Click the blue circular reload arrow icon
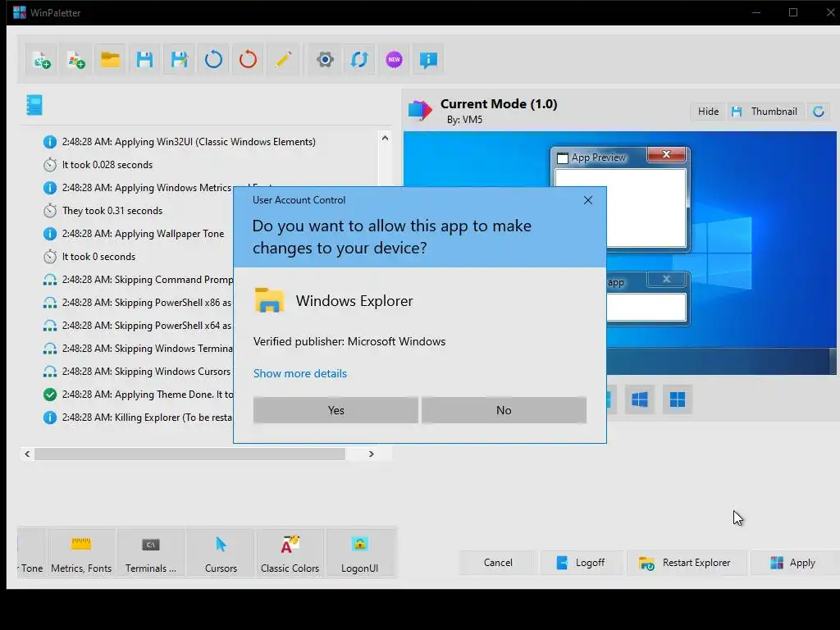The width and height of the screenshot is (840, 630). point(213,60)
